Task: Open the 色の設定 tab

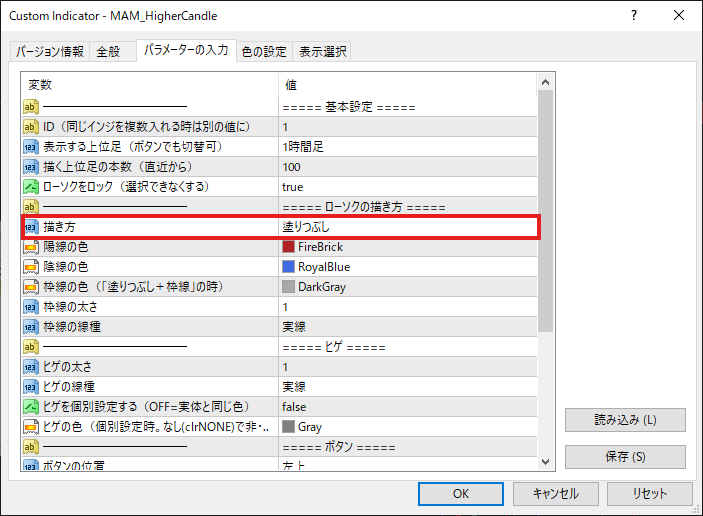Action: [264, 52]
